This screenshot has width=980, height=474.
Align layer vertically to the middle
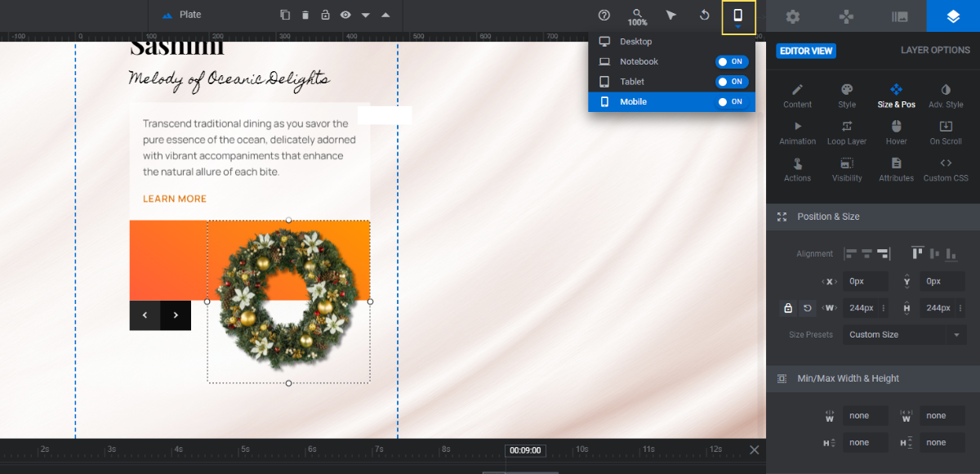[934, 253]
